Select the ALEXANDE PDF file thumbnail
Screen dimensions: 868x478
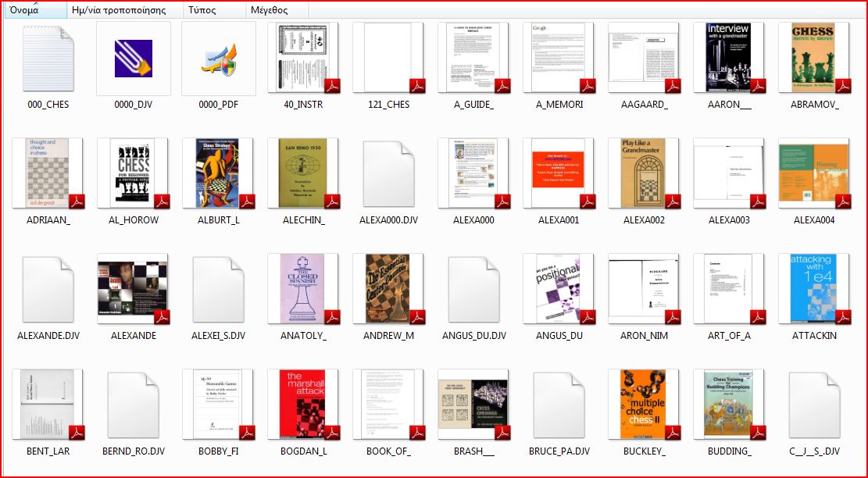[134, 289]
